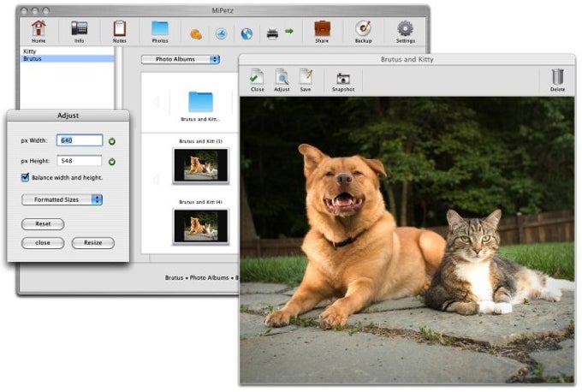This screenshot has width=582, height=392.
Task: Click green refresh icon beside px Height
Action: 112,162
